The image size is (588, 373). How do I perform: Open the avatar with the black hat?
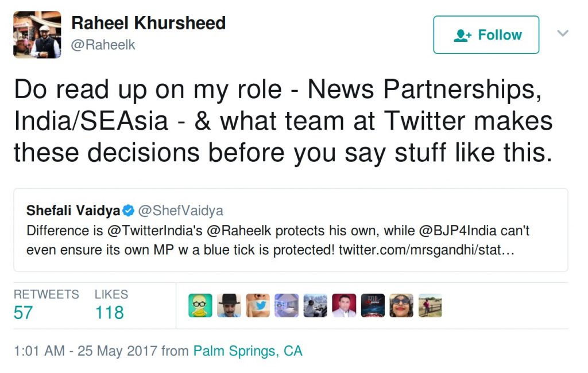(229, 305)
